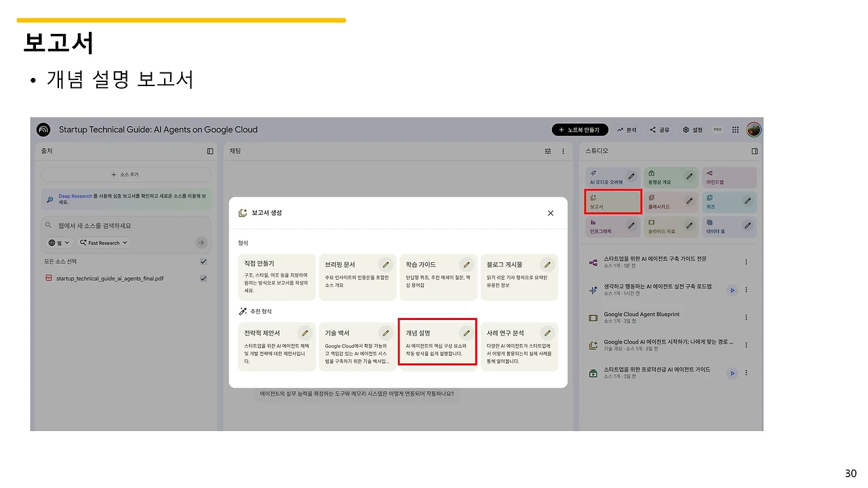868x488 pixels.
Task: Click the 공유 share button
Action: (x=660, y=129)
